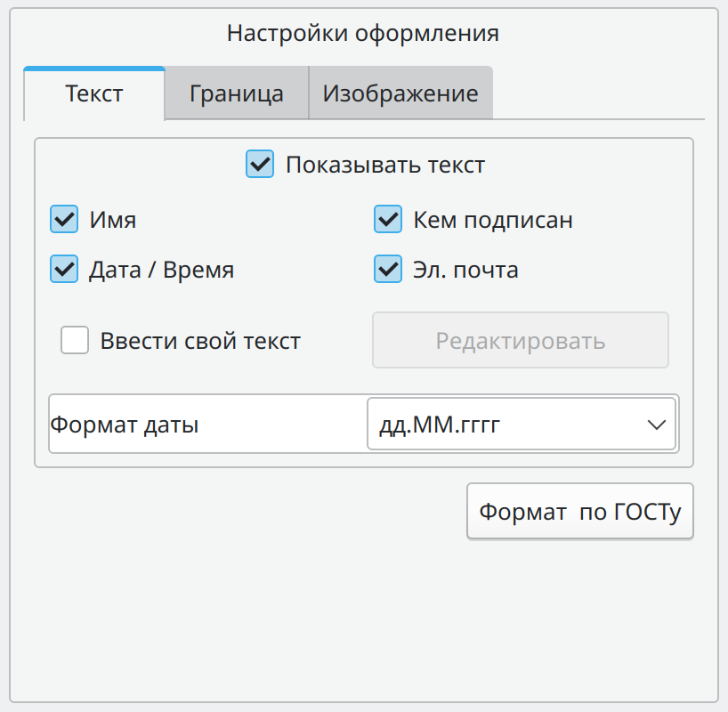728x712 pixels.
Task: Open the Изображение tab
Action: (x=400, y=93)
